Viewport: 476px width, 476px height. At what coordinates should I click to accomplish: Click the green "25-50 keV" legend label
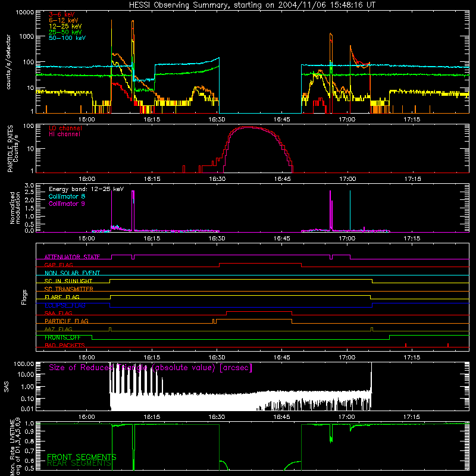click(x=65, y=32)
